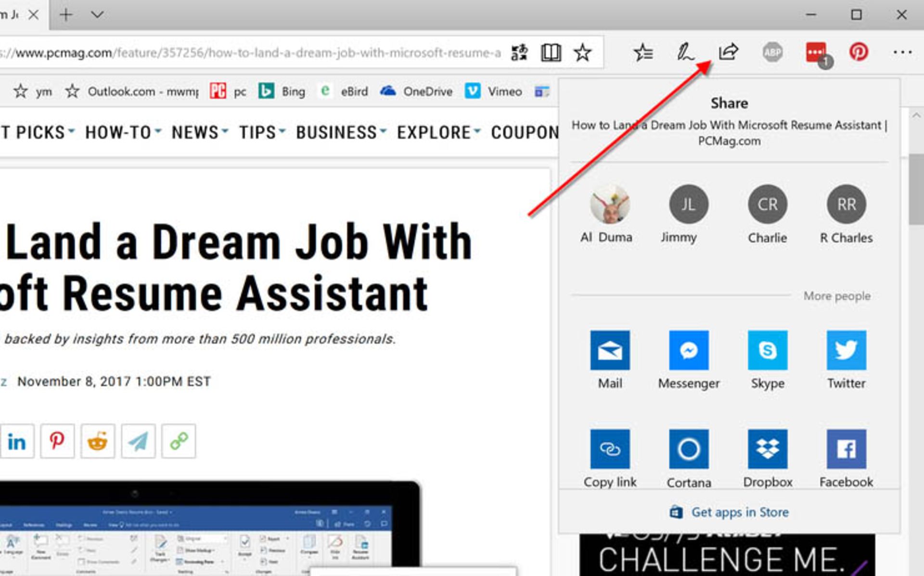Open the NEWS navigation dropdown
This screenshot has width=924, height=576.
(x=199, y=132)
